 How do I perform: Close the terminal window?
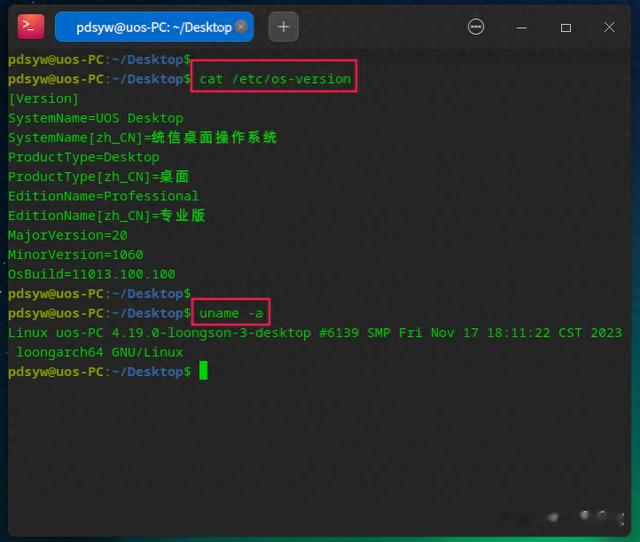point(609,27)
